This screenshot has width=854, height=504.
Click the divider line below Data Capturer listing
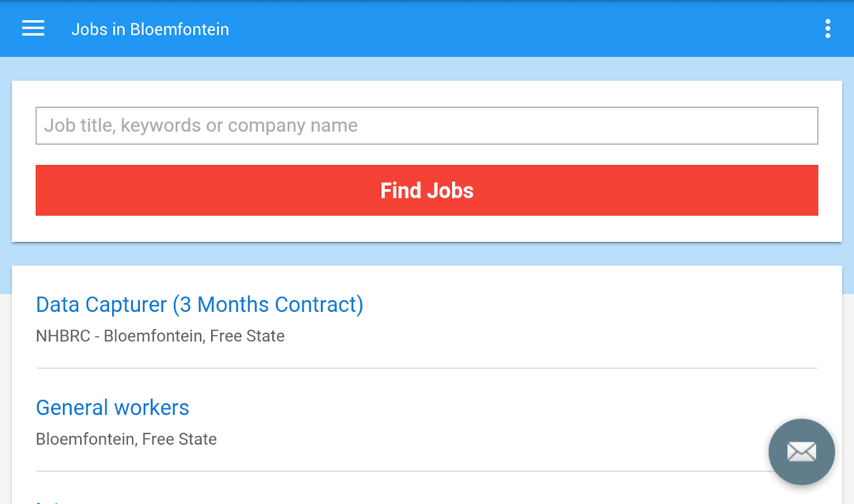427,368
